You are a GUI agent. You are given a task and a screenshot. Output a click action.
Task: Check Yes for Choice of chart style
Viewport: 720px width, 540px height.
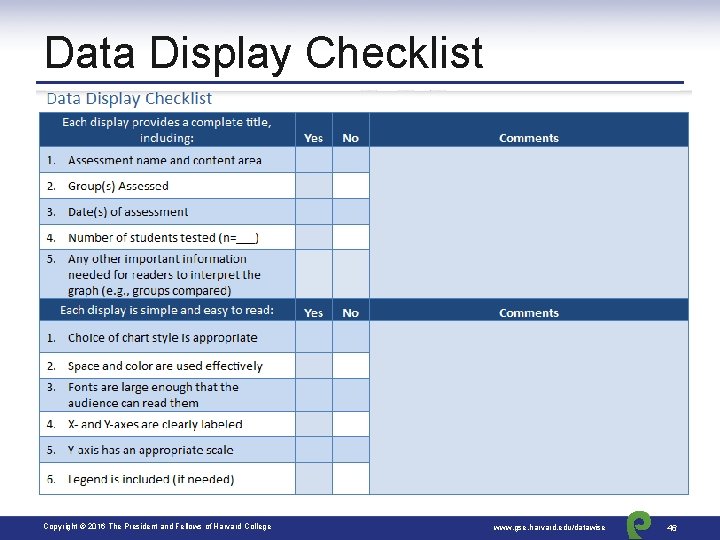314,337
